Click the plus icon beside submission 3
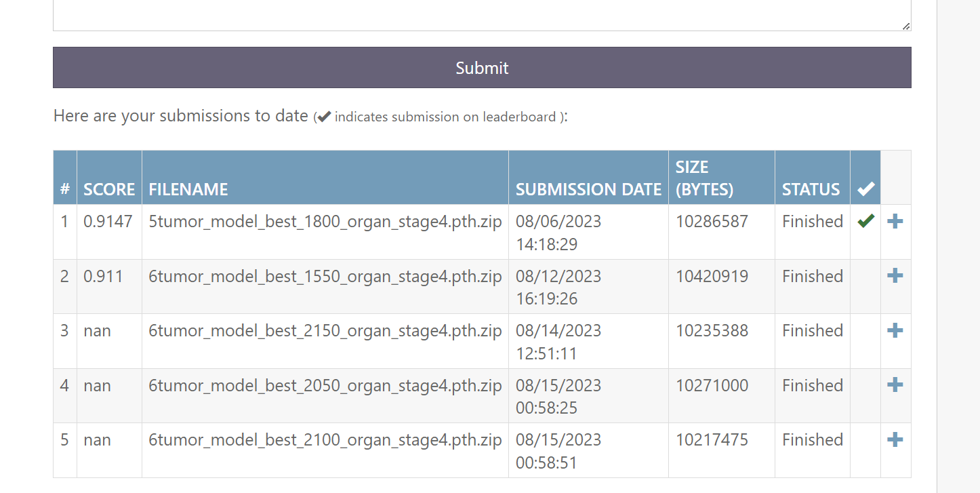This screenshot has height=493, width=980. click(x=895, y=330)
